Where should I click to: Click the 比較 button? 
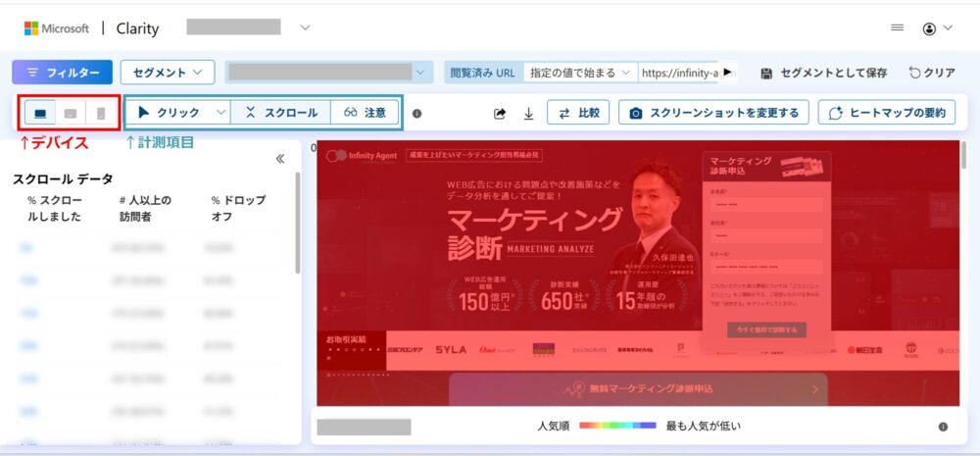[x=578, y=113]
